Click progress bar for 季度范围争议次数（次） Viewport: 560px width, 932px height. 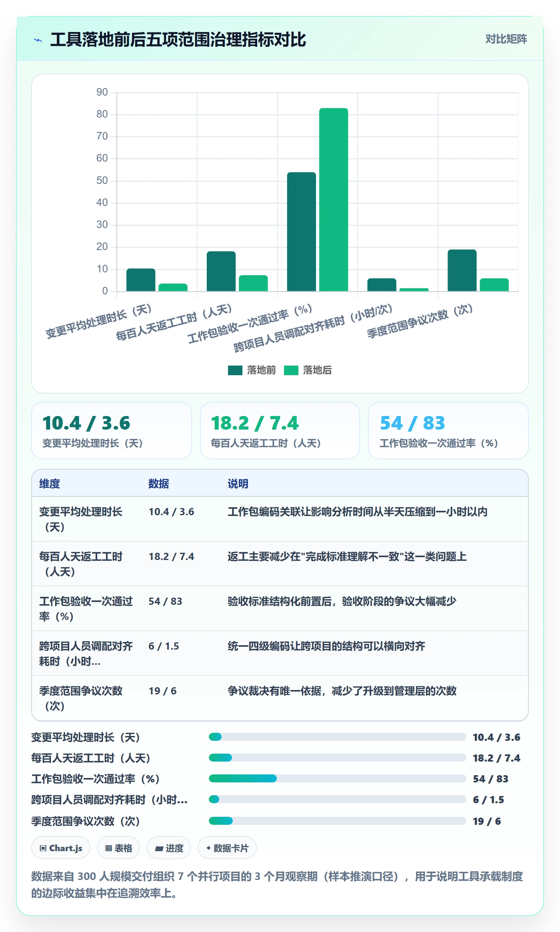(x=337, y=821)
